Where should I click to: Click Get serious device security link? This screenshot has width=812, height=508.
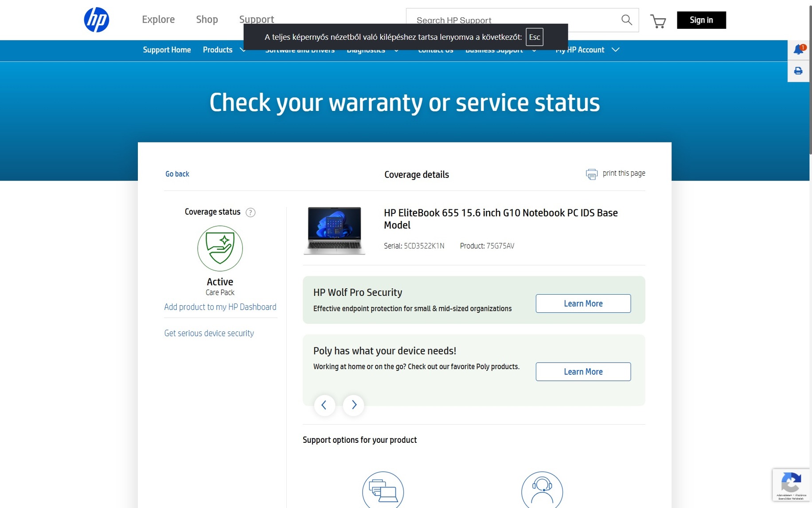click(x=209, y=333)
